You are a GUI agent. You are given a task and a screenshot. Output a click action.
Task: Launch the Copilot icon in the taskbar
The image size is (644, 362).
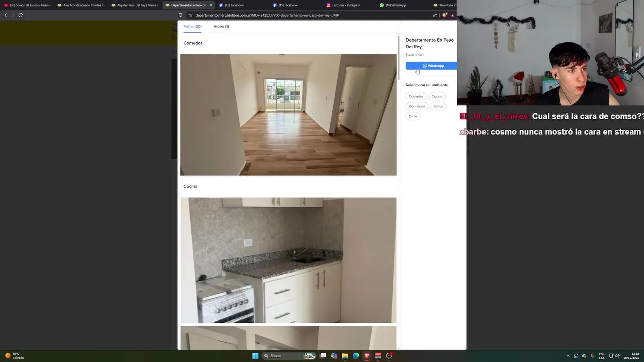pos(334,356)
